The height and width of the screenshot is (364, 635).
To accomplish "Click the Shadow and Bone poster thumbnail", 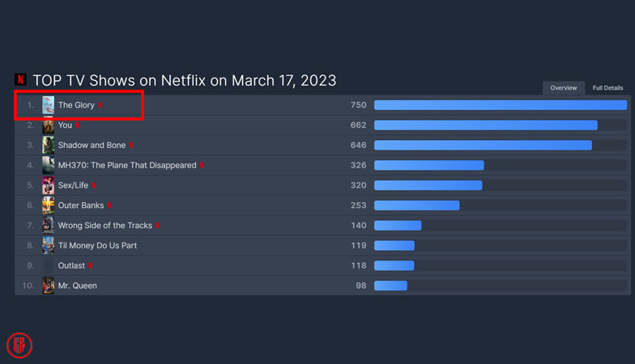I will click(49, 146).
